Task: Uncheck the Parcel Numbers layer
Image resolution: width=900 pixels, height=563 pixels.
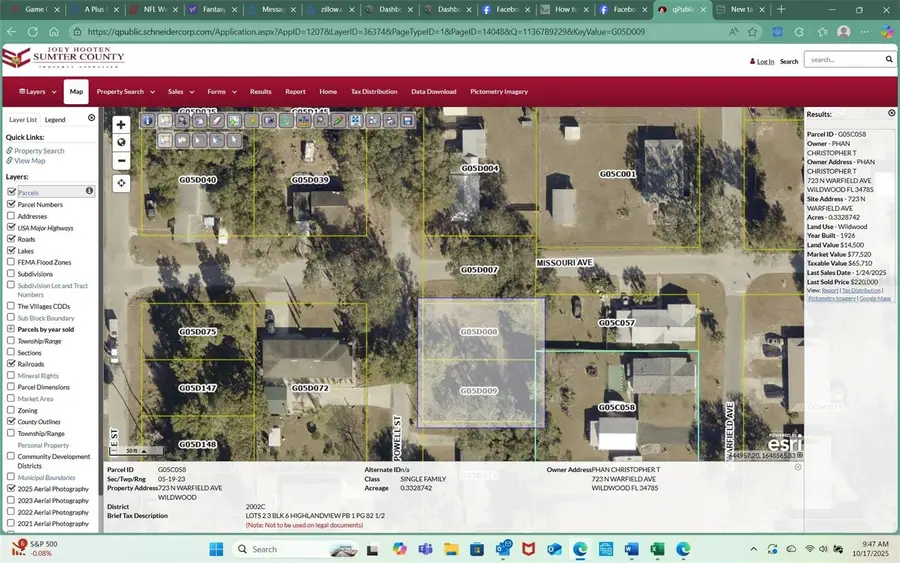Action: (11, 204)
